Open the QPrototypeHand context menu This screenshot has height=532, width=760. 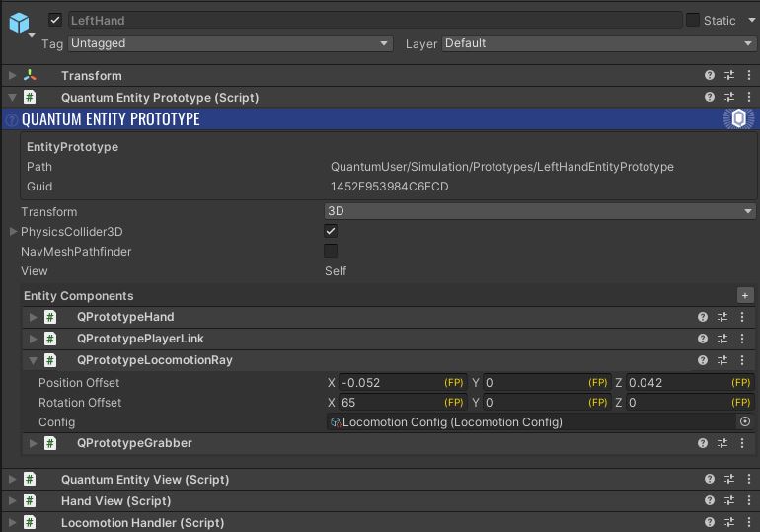pos(742,317)
